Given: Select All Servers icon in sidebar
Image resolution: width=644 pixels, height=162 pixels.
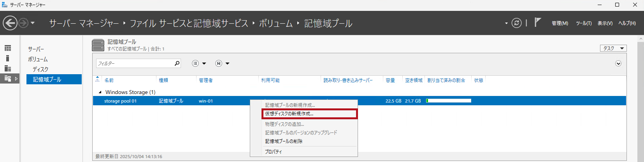Looking at the screenshot, I should (x=8, y=68).
